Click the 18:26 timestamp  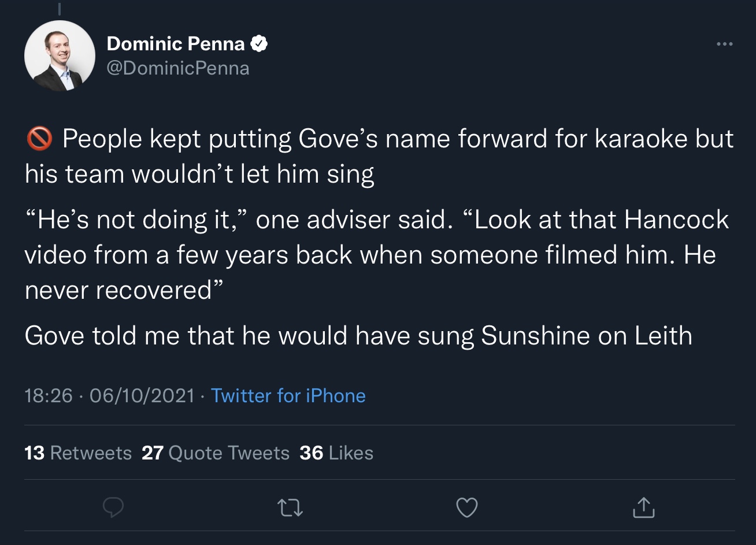pos(49,396)
